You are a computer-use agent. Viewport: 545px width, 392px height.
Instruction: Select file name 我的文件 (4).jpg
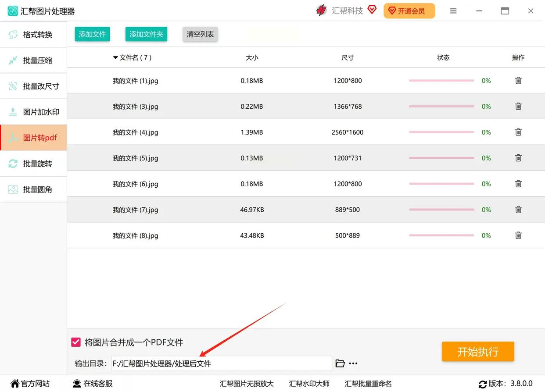click(x=135, y=132)
